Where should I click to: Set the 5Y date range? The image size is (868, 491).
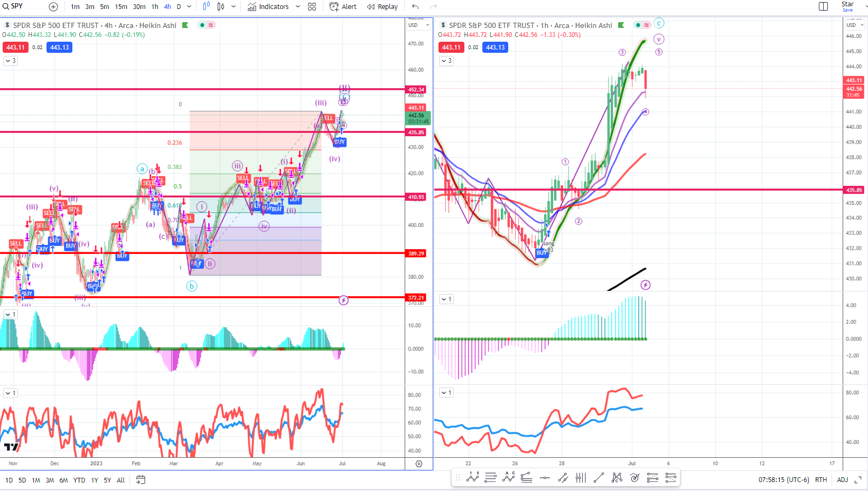click(x=107, y=480)
